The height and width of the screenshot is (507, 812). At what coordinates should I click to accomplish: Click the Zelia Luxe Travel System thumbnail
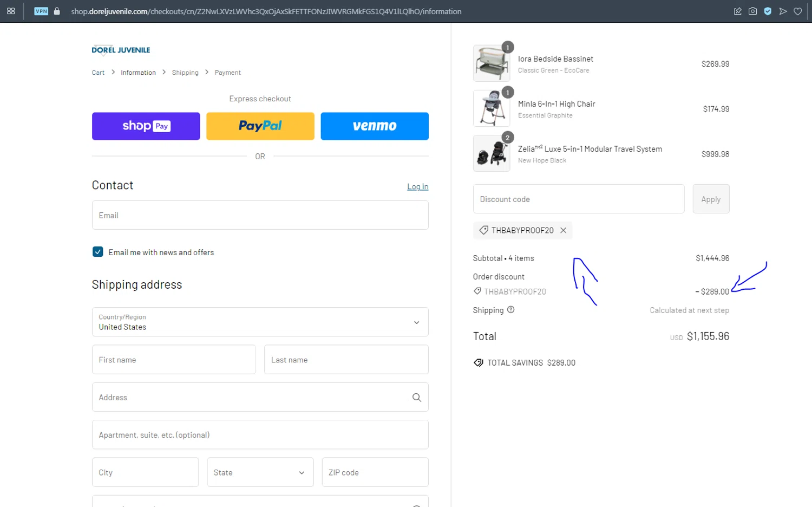492,153
